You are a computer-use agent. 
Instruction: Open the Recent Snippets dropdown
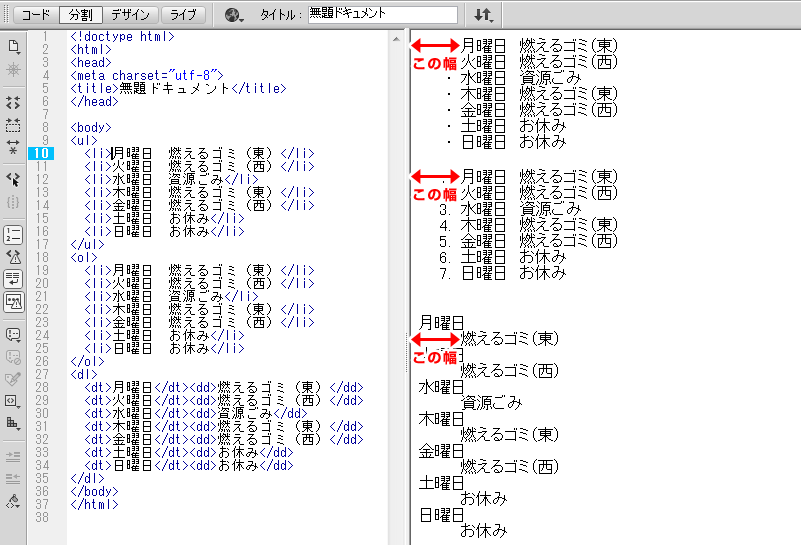[x=13, y=401]
